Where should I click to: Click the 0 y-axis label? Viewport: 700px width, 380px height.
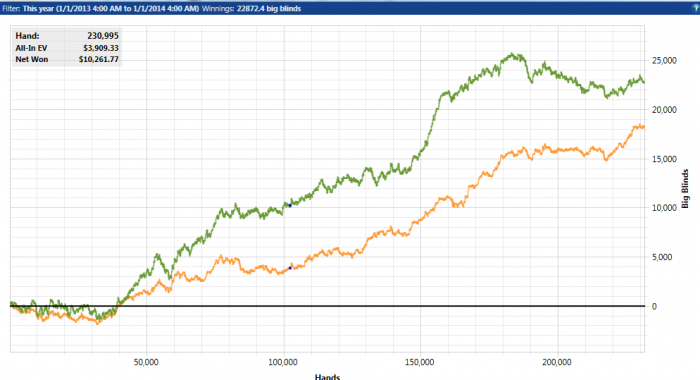coord(654,307)
